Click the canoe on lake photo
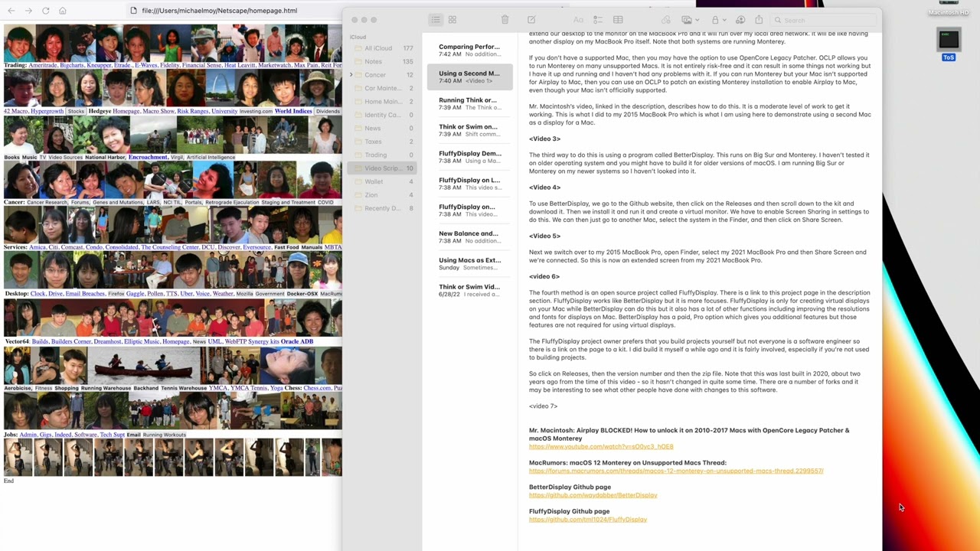This screenshot has height=551, width=980. point(144,365)
